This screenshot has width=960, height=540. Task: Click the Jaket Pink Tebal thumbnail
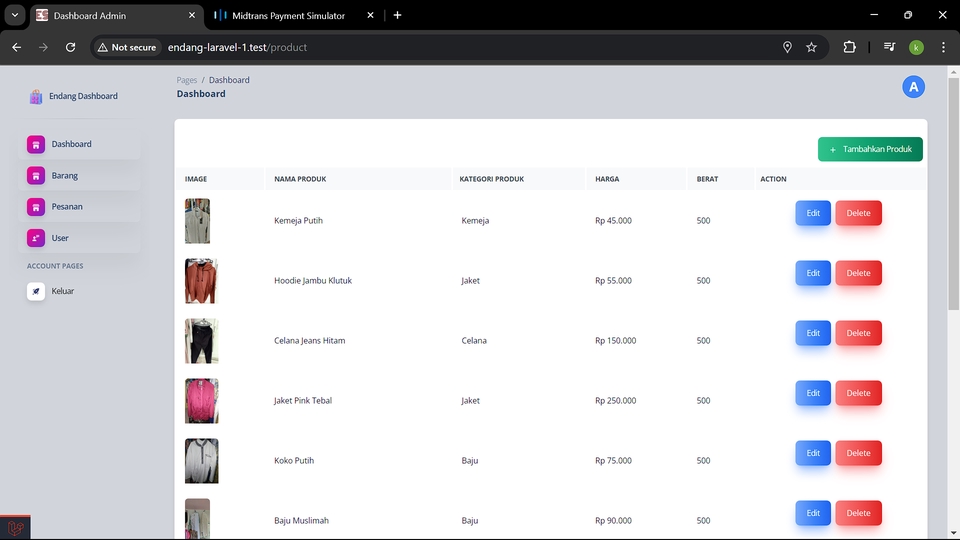tap(201, 400)
